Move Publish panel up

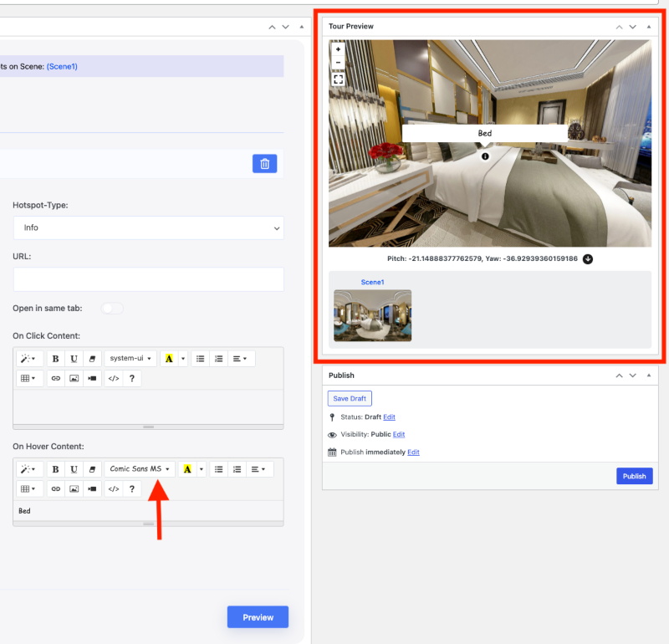pos(619,376)
